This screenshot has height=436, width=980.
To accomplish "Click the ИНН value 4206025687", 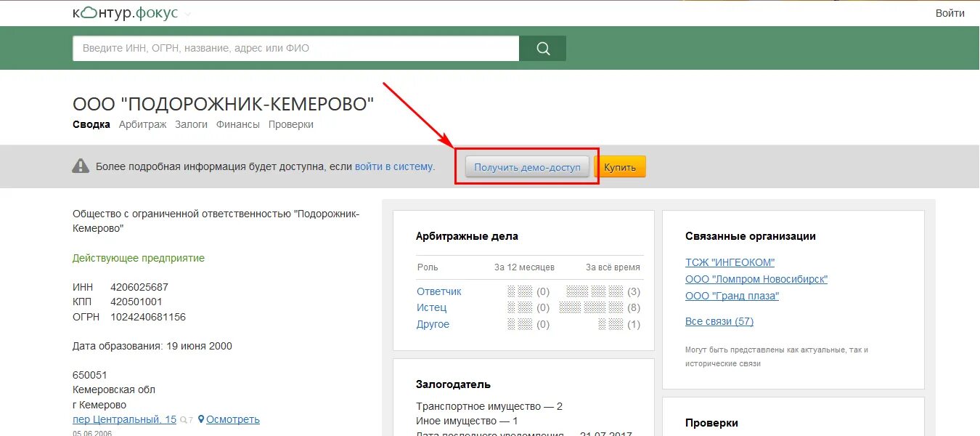I will coord(139,287).
